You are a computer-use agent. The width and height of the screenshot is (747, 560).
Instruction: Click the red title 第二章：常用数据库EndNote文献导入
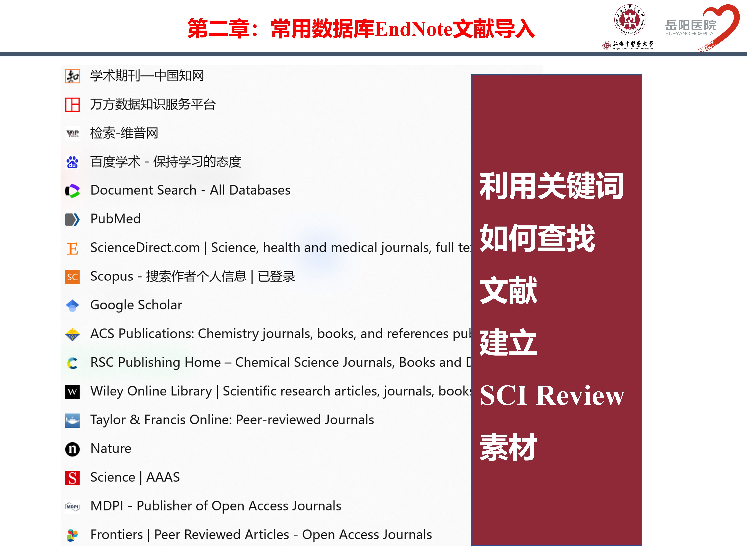[x=361, y=29]
